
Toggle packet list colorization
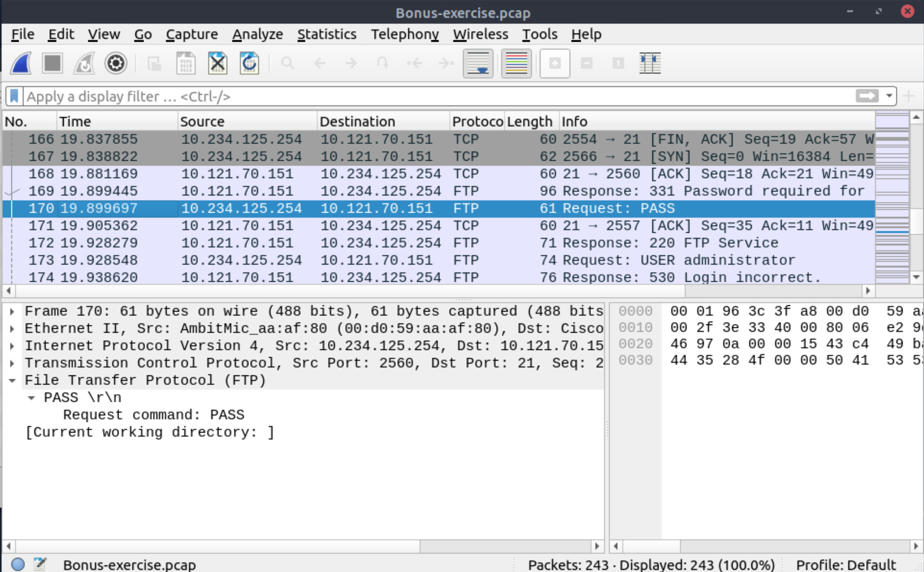click(x=516, y=63)
